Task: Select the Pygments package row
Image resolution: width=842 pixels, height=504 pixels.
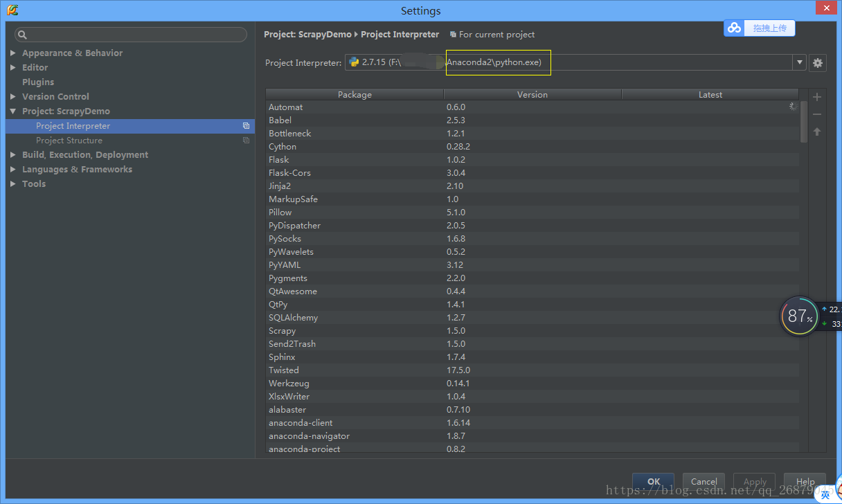Action: (532, 278)
